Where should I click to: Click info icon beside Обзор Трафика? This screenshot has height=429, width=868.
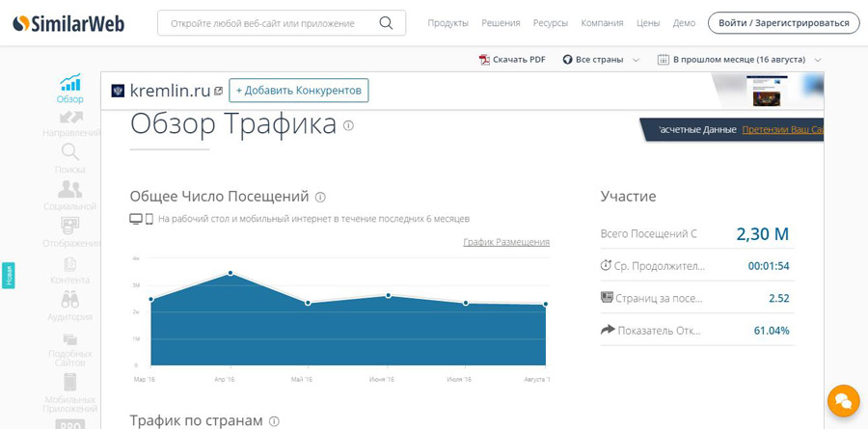coord(348,125)
